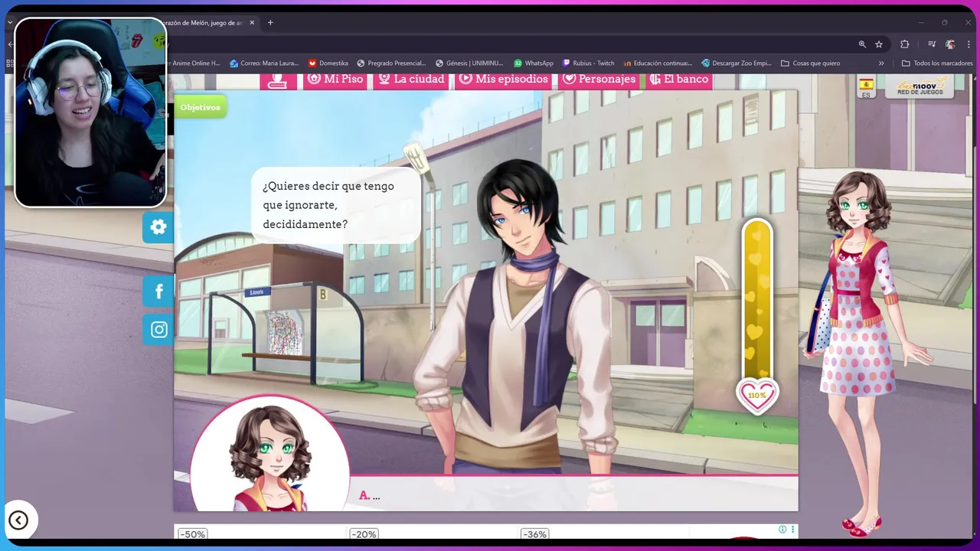Viewport: 980px width, 551px height.
Task: Click the player avatar portrait circle
Action: [269, 455]
